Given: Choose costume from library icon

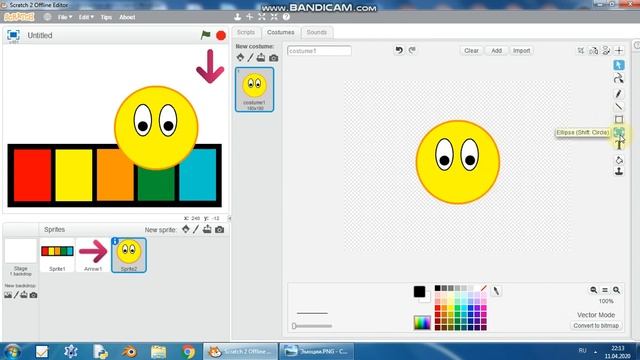Looking at the screenshot, I should click(x=240, y=58).
